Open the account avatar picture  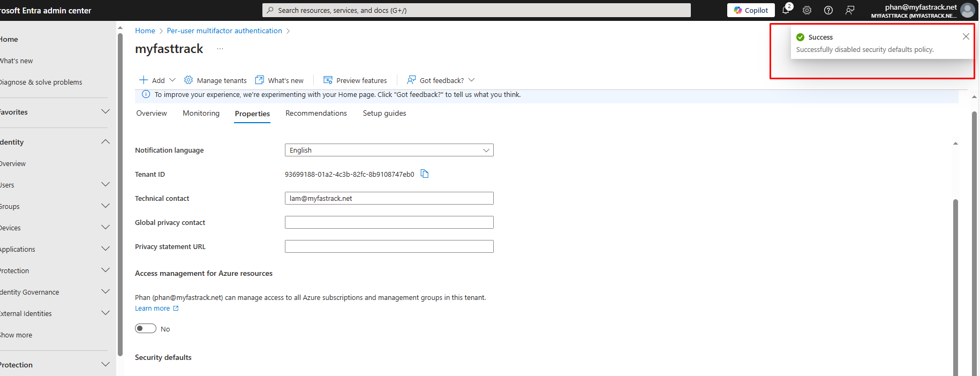pyautogui.click(x=967, y=10)
